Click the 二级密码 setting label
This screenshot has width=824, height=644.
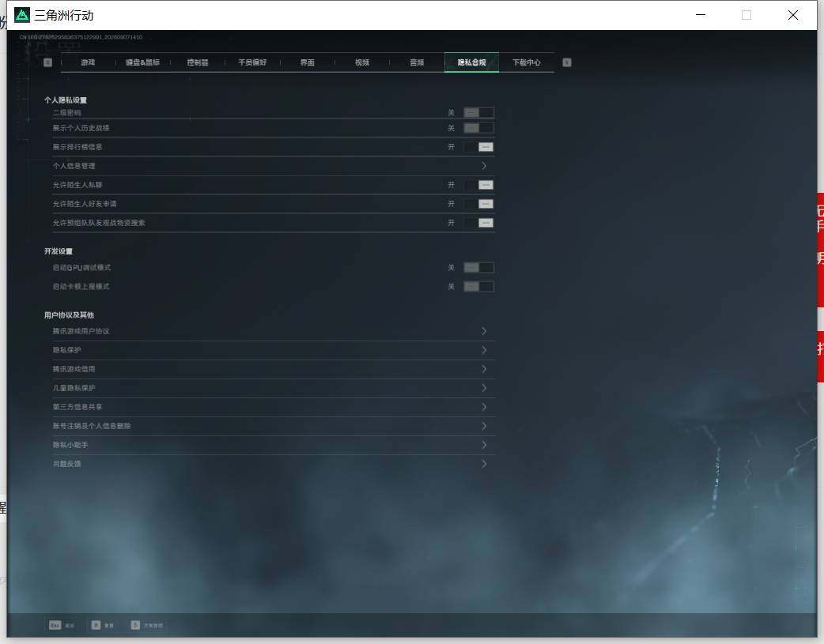tap(66, 112)
